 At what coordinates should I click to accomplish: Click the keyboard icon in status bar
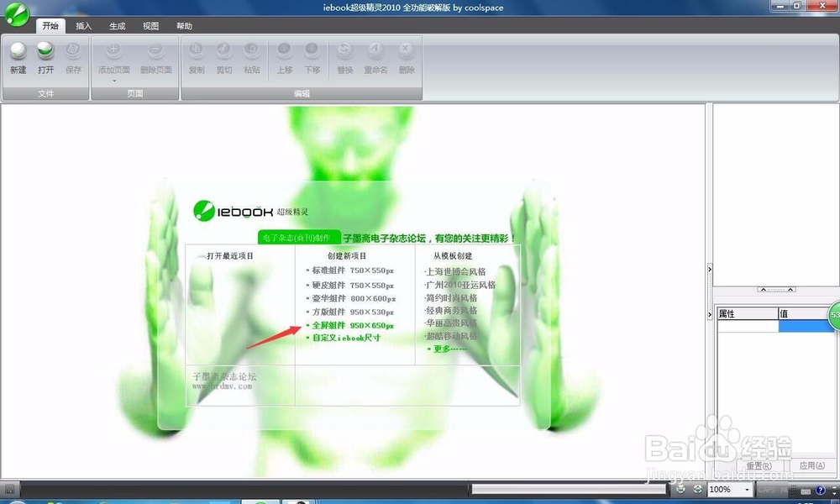(x=806, y=490)
